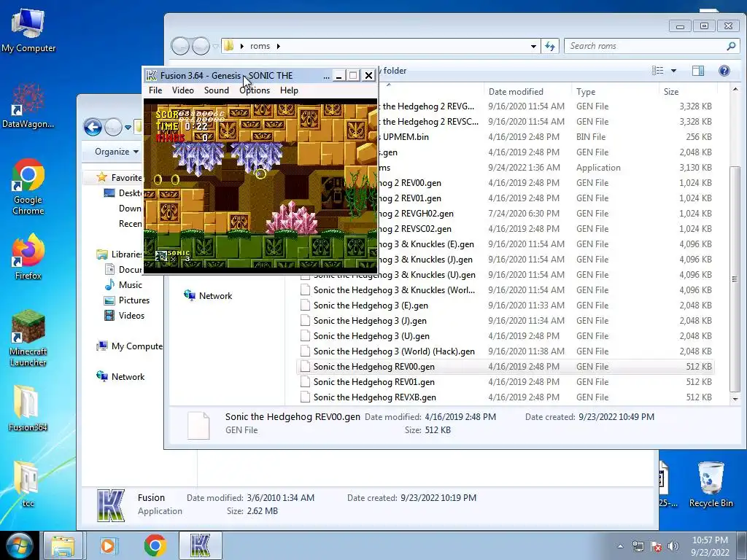
Task: Launch Firefox from the desktop
Action: (x=28, y=256)
